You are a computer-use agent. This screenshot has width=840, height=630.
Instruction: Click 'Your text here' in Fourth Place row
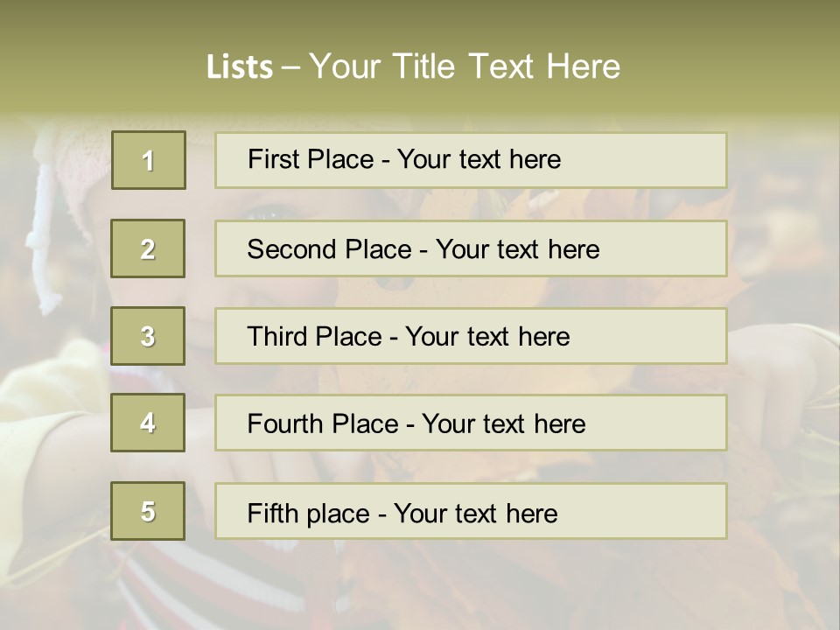click(x=503, y=424)
